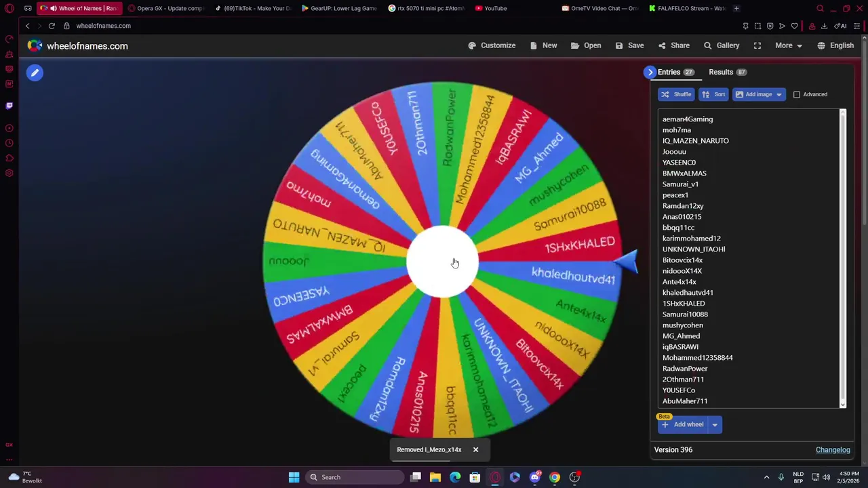The height and width of the screenshot is (488, 868).
Task: Click the Opera menu logo icon
Action: coord(9,8)
